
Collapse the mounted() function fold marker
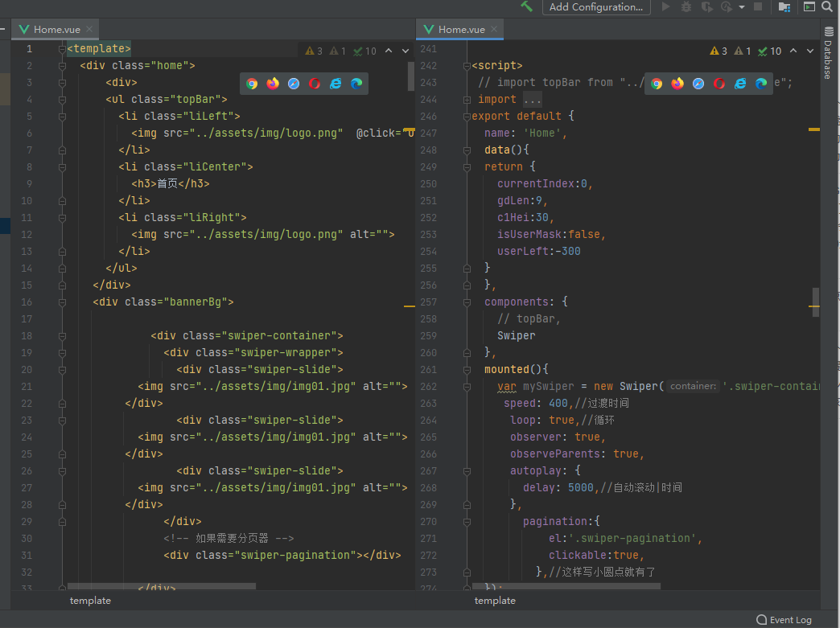click(x=467, y=370)
